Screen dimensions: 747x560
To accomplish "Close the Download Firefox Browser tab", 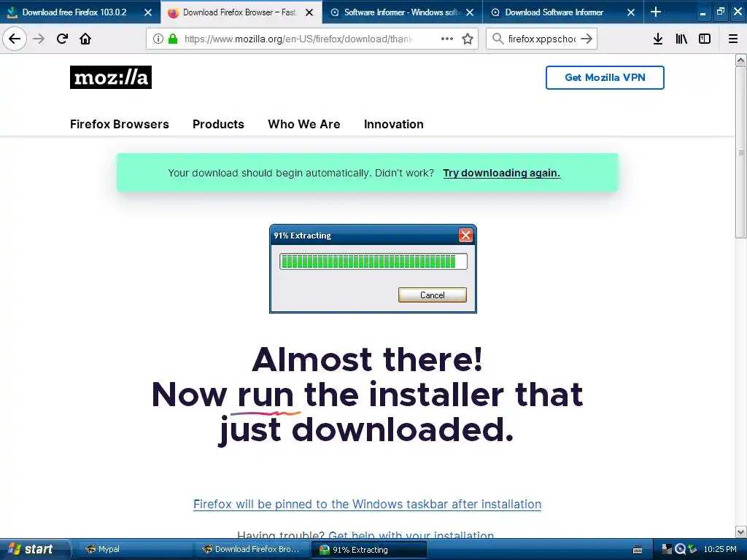I will pos(309,12).
